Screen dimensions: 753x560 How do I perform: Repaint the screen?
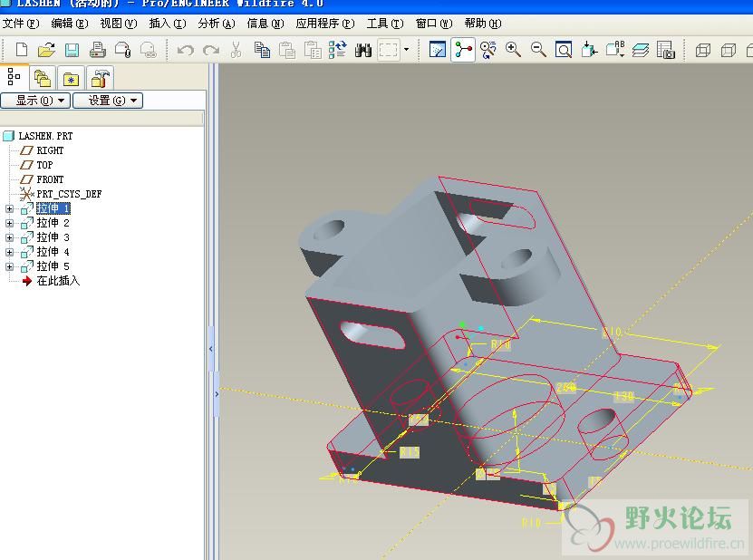point(438,50)
